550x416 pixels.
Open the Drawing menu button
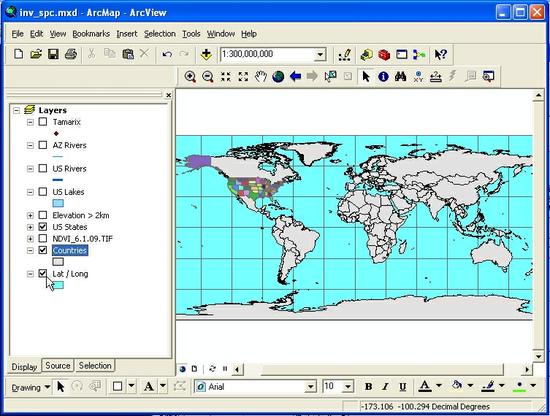31,387
